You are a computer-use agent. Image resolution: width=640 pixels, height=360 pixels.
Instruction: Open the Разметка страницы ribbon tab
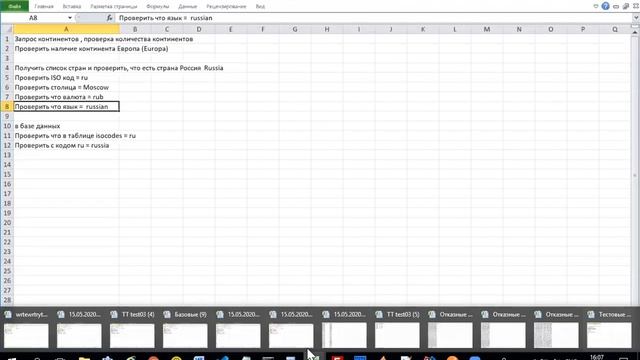(114, 7)
